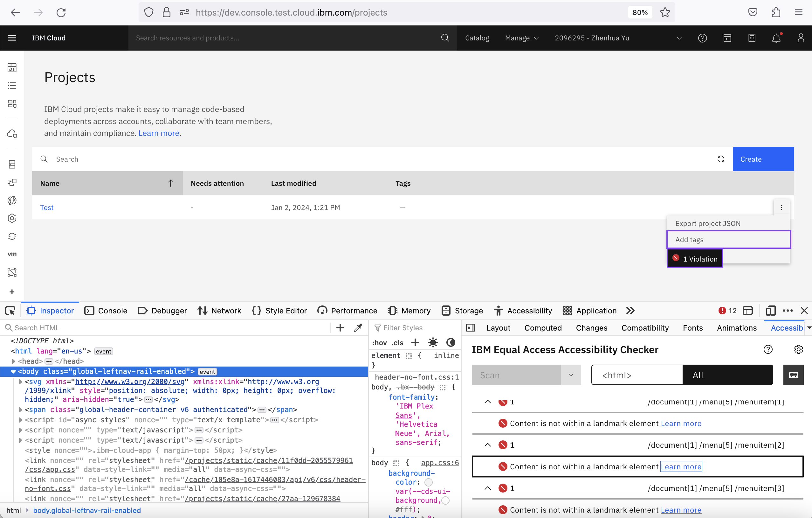
Task: Refresh the projects table
Action: click(x=721, y=159)
